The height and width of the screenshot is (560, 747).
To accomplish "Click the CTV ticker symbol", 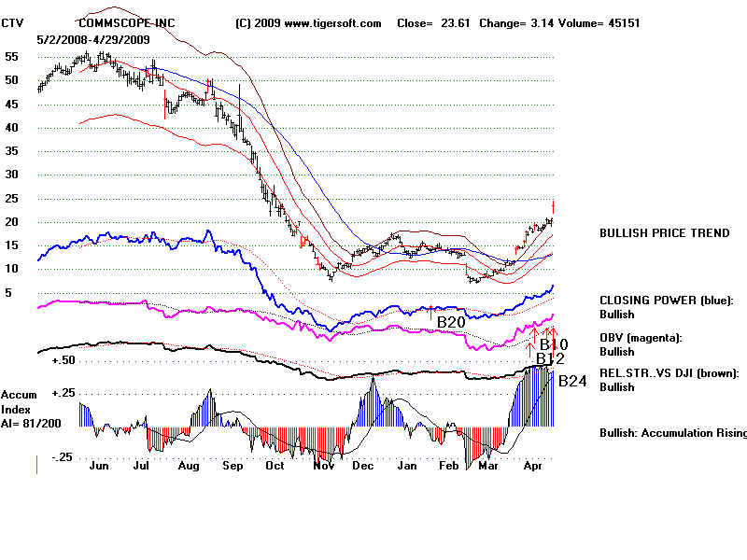I will pos(12,22).
